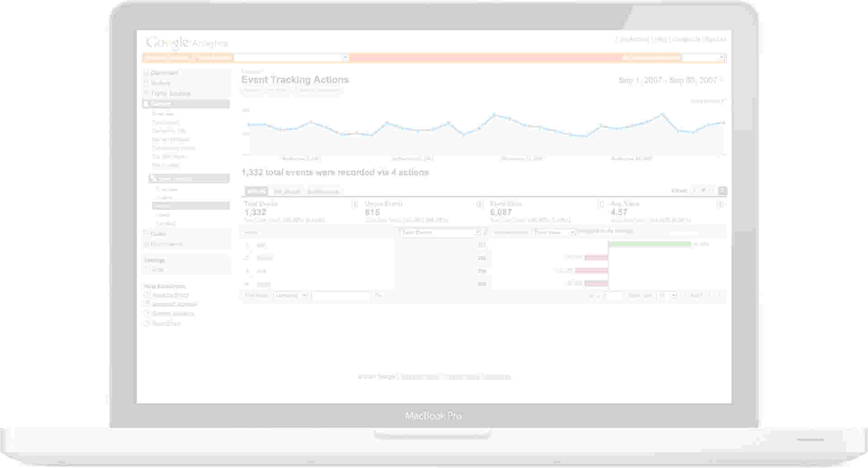Viewport: 868px width, 468px height.
Task: Open the Goals sidebar section
Action: pos(158,234)
